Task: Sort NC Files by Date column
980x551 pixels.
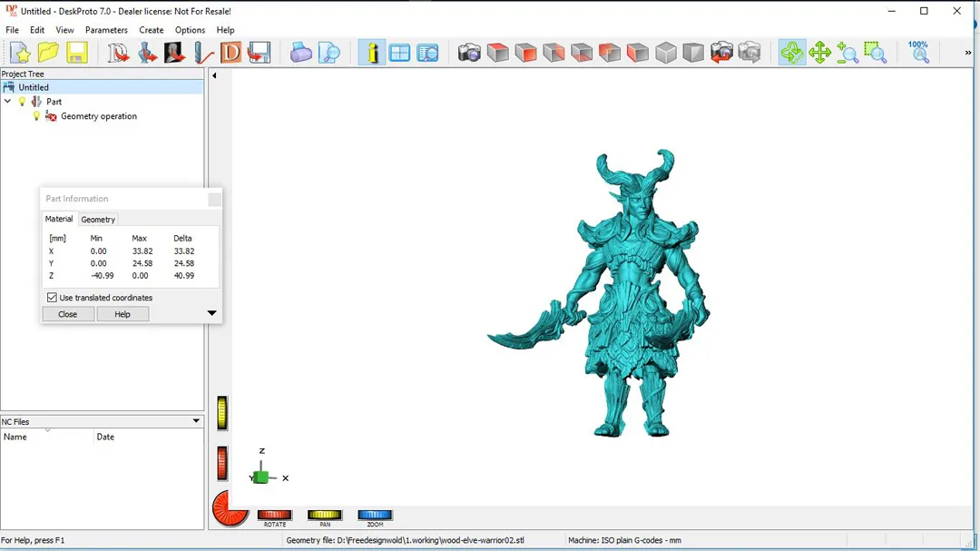Action: pos(148,437)
